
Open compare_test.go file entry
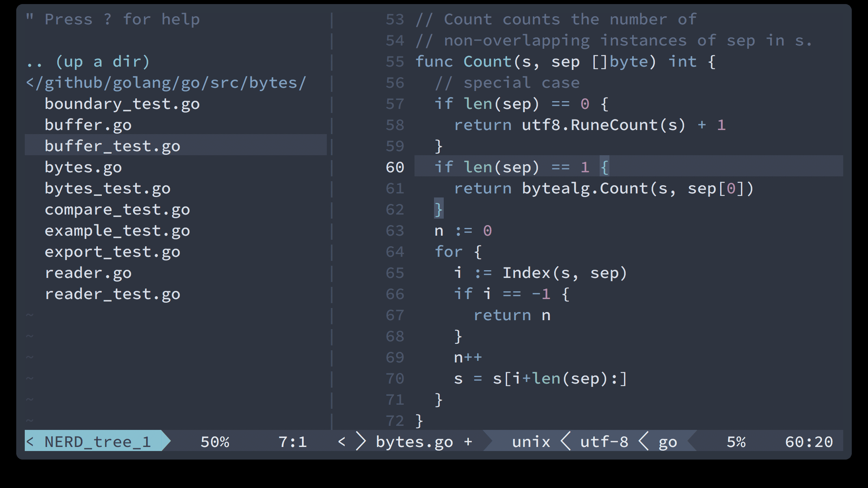(117, 210)
